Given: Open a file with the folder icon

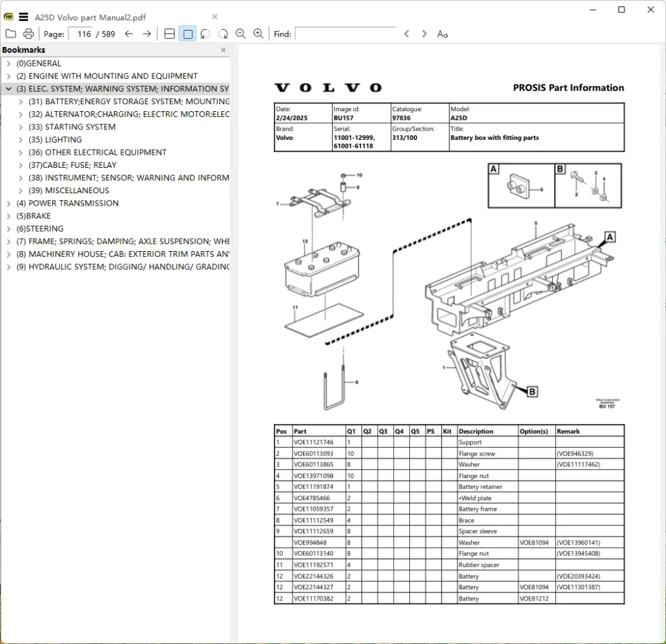Looking at the screenshot, I should 10,34.
